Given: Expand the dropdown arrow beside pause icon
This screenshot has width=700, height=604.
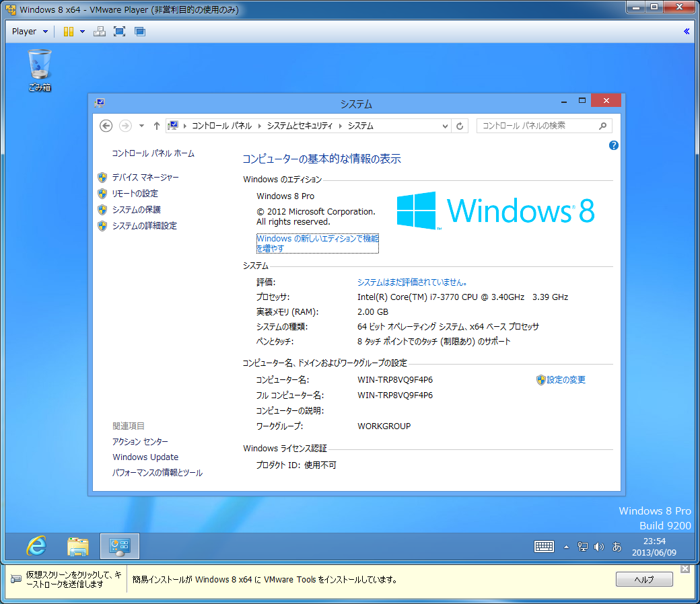Looking at the screenshot, I should point(82,31).
